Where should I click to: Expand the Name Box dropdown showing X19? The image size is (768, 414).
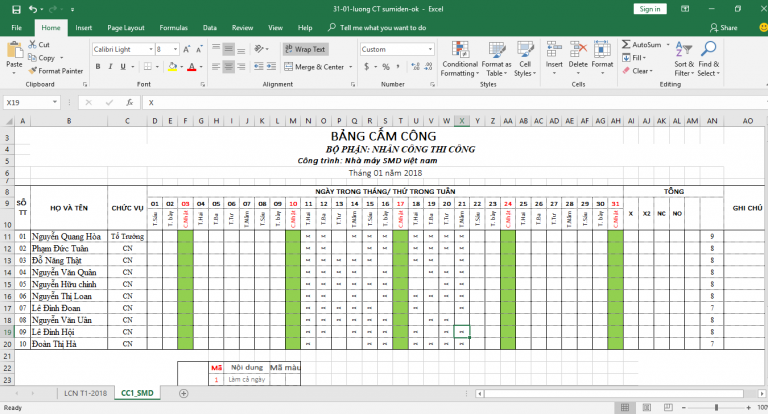click(55, 102)
